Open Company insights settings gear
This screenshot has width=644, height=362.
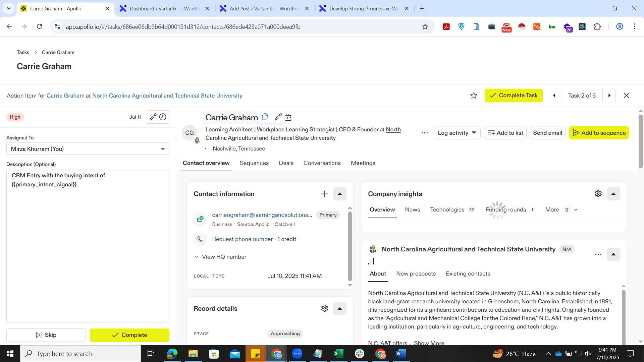pyautogui.click(x=598, y=194)
